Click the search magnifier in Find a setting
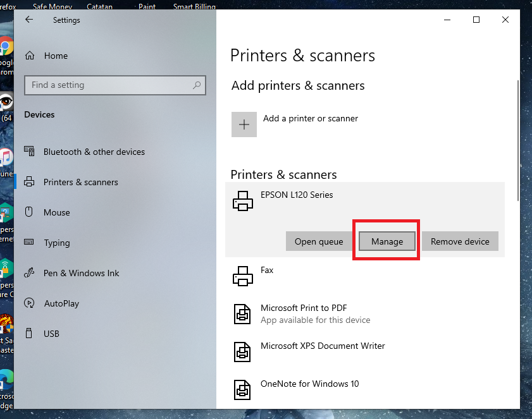The width and height of the screenshot is (532, 419). pos(197,85)
